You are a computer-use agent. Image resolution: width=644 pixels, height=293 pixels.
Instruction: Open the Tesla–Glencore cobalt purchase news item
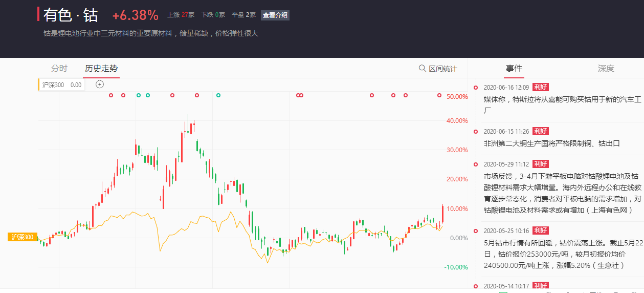pos(562,104)
